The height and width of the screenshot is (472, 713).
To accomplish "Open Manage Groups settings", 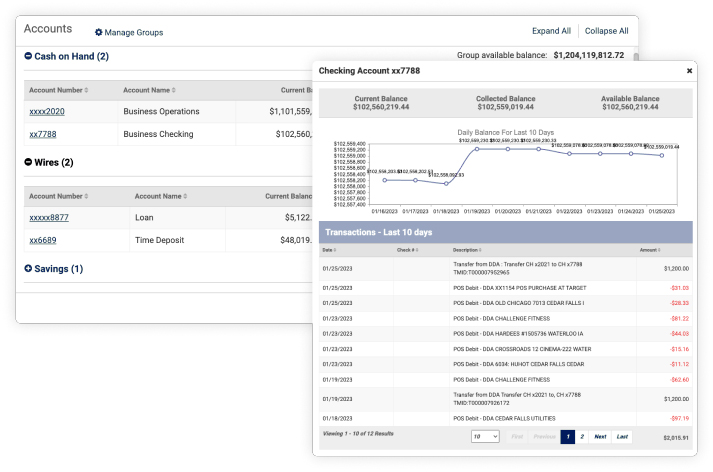I will tap(129, 32).
